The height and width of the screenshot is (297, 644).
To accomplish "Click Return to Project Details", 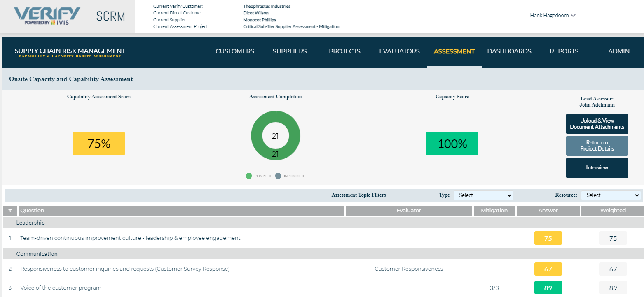I will (x=597, y=146).
